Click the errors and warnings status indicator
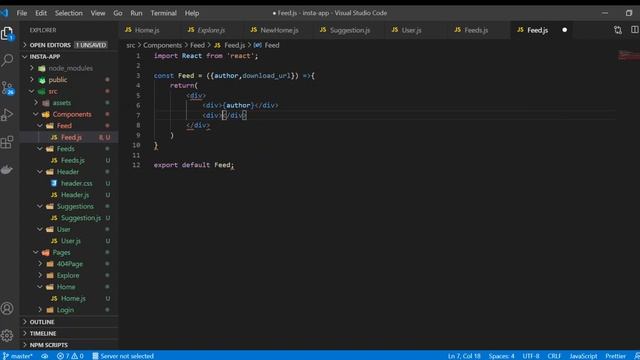 click(x=70, y=356)
